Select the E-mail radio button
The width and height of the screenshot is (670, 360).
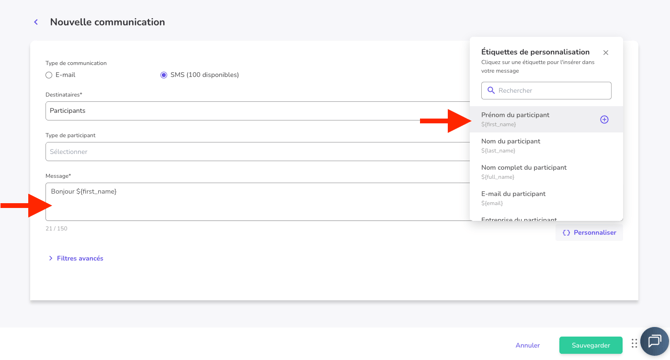[49, 75]
